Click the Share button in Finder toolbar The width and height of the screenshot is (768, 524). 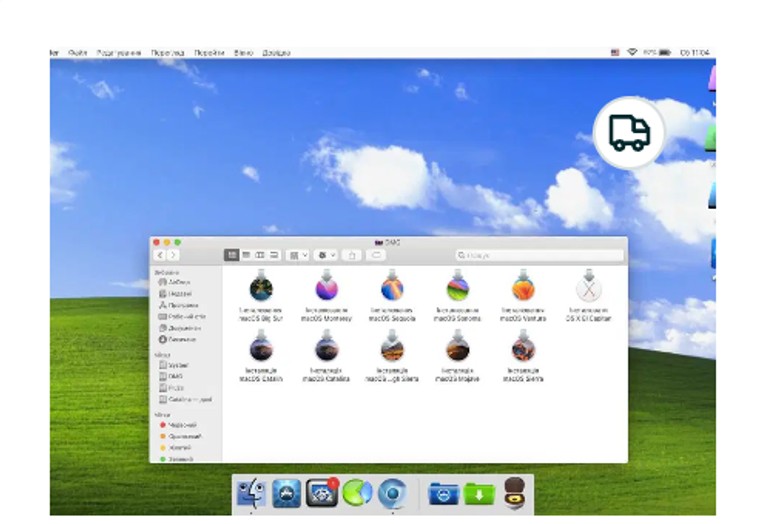click(352, 255)
